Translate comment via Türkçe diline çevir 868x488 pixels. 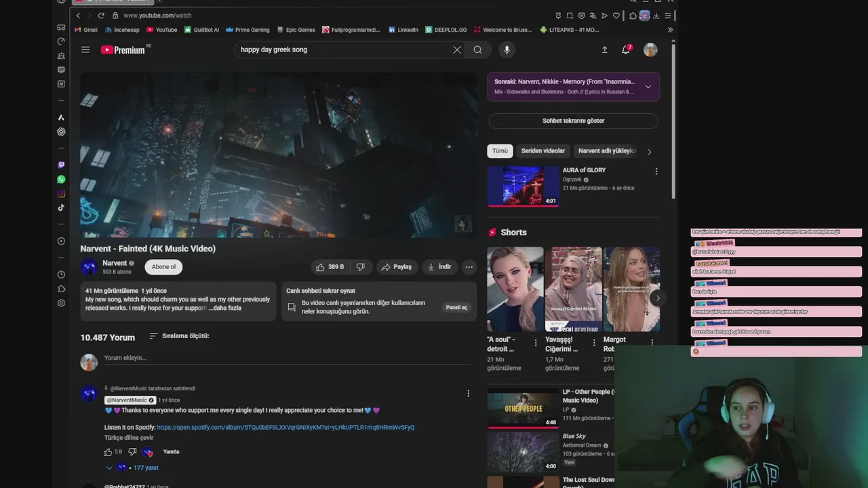pos(129,438)
